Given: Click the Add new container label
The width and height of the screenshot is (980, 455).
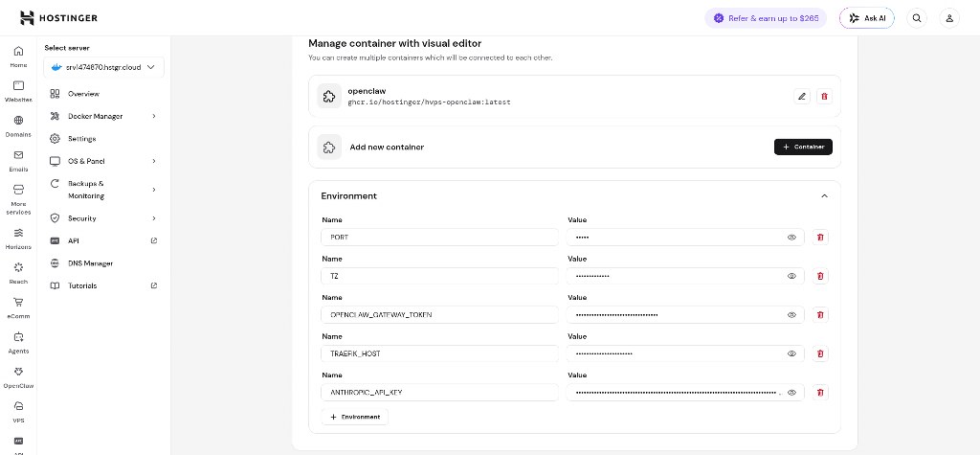Looking at the screenshot, I should click(387, 148).
